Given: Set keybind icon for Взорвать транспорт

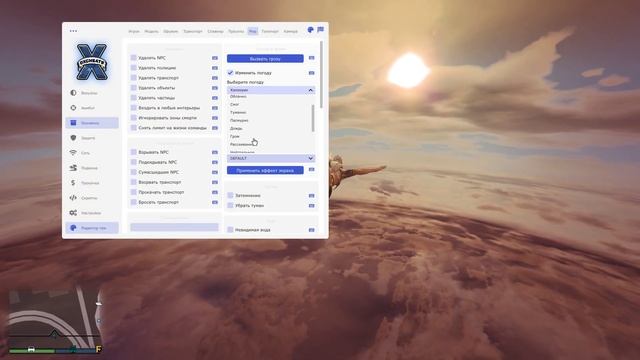Looking at the screenshot, I should click(215, 182).
